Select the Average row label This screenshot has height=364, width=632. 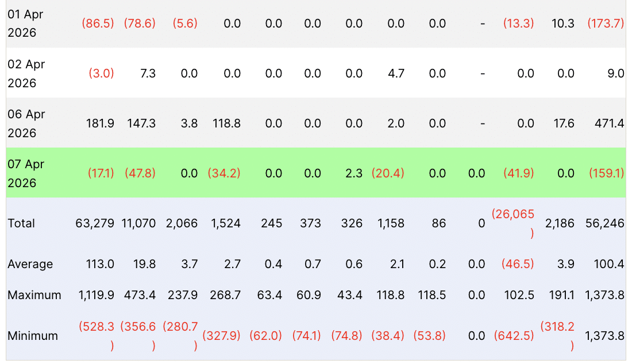coord(30,264)
